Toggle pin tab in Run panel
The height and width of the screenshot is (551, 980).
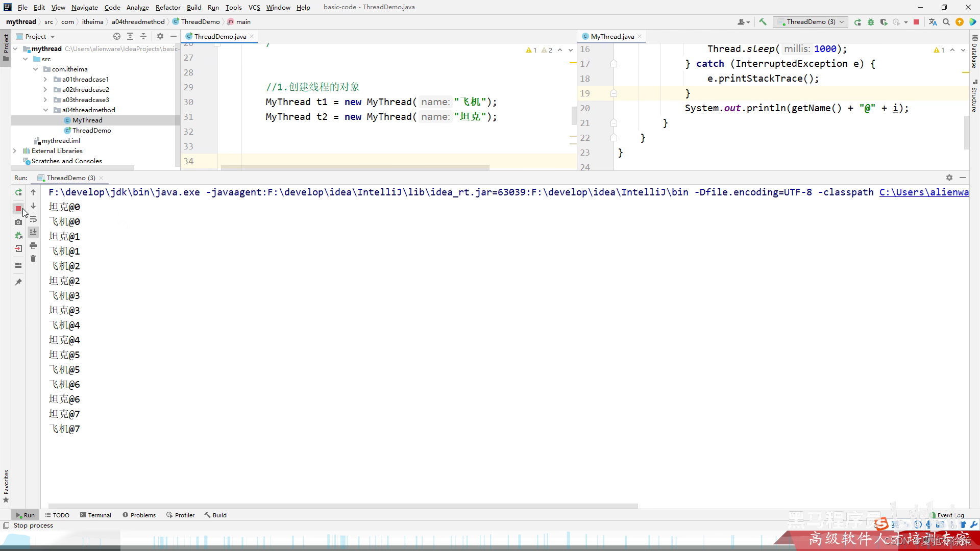point(18,282)
